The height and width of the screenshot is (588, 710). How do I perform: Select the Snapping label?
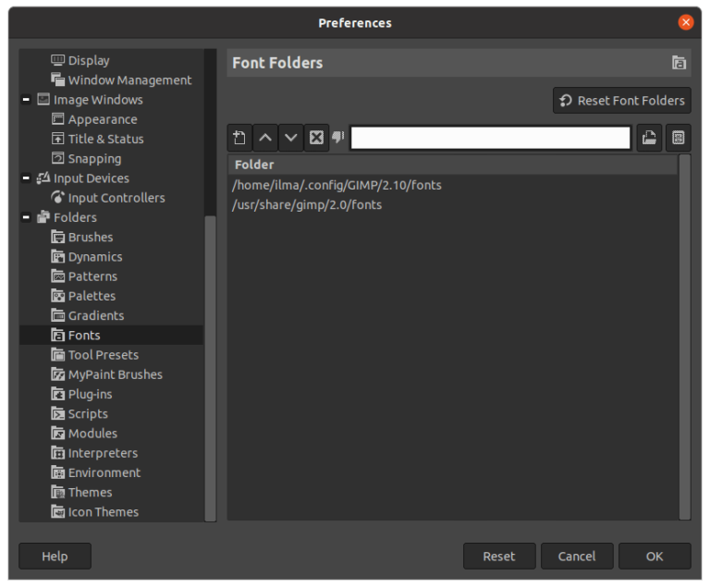coord(94,159)
